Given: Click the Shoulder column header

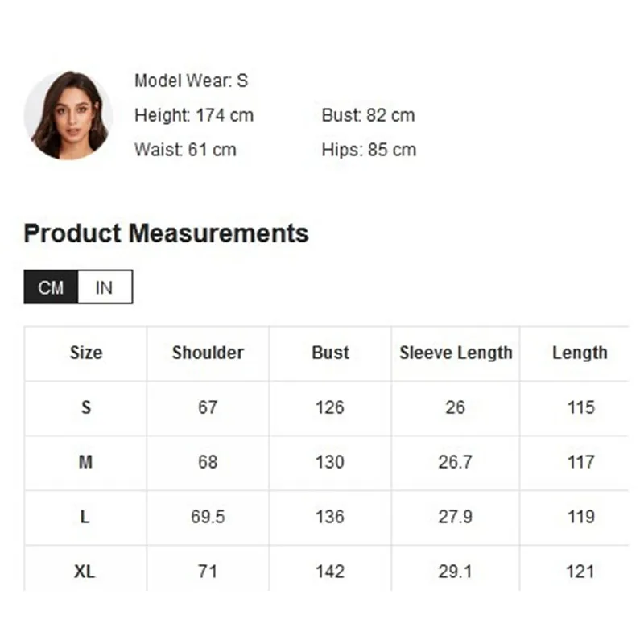Looking at the screenshot, I should click(208, 353).
